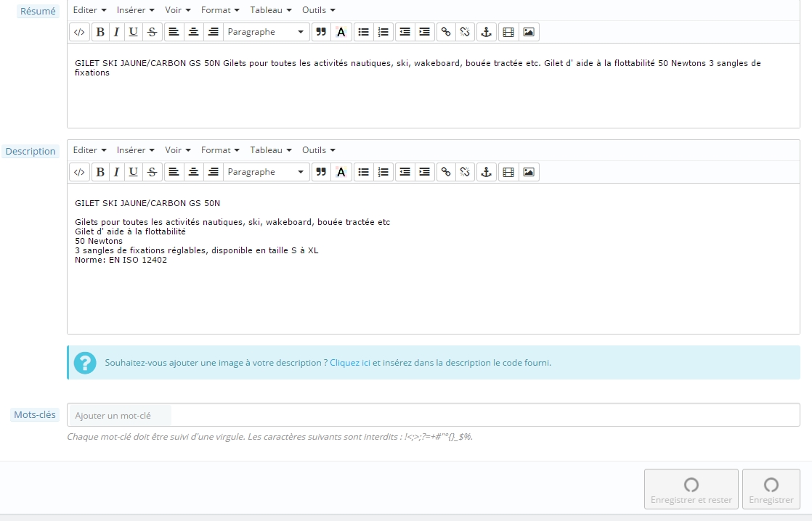Align left in Résumé editor
The height and width of the screenshot is (521, 812).
(x=174, y=32)
